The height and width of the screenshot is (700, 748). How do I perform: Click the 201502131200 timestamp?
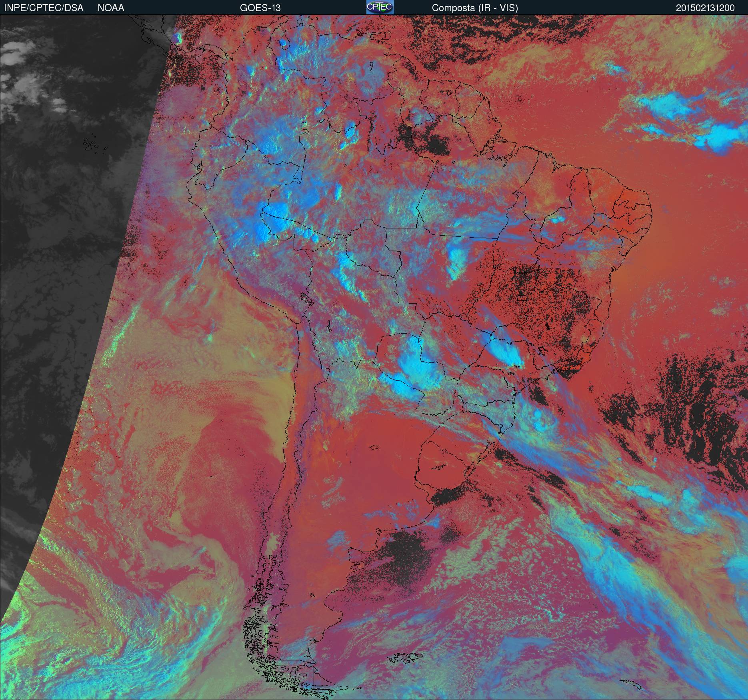tap(705, 8)
